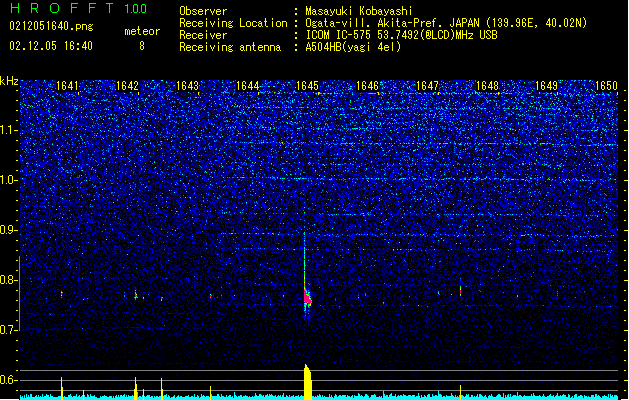Viewport: 629px width, 400px height.
Task: Click the version number 1.0.0
Action: coord(136,9)
